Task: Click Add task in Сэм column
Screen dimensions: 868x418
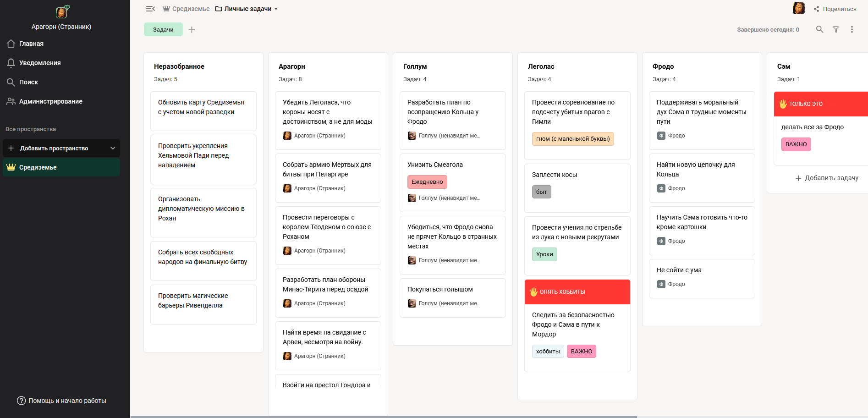Action: tap(826, 178)
